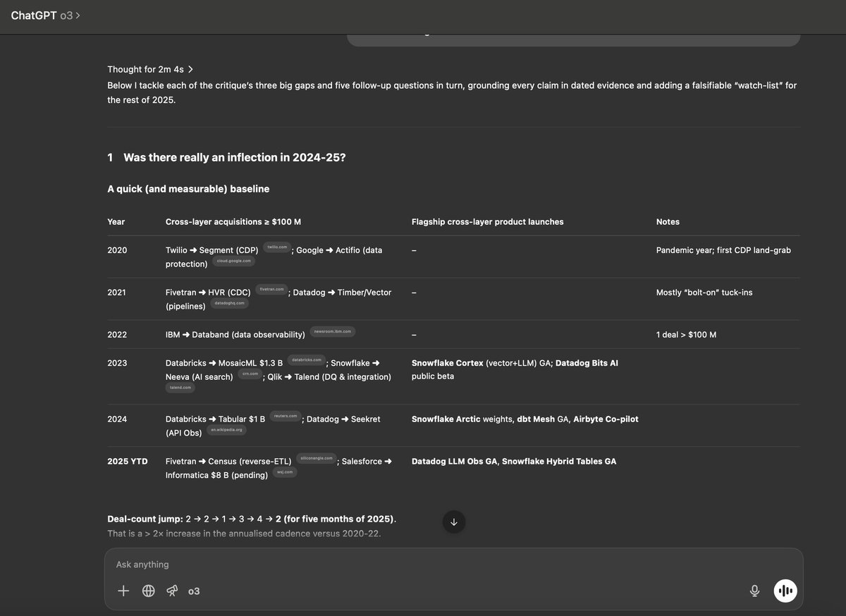This screenshot has width=846, height=616.
Task: Open the siliconangle.com citation chip
Action: click(317, 458)
